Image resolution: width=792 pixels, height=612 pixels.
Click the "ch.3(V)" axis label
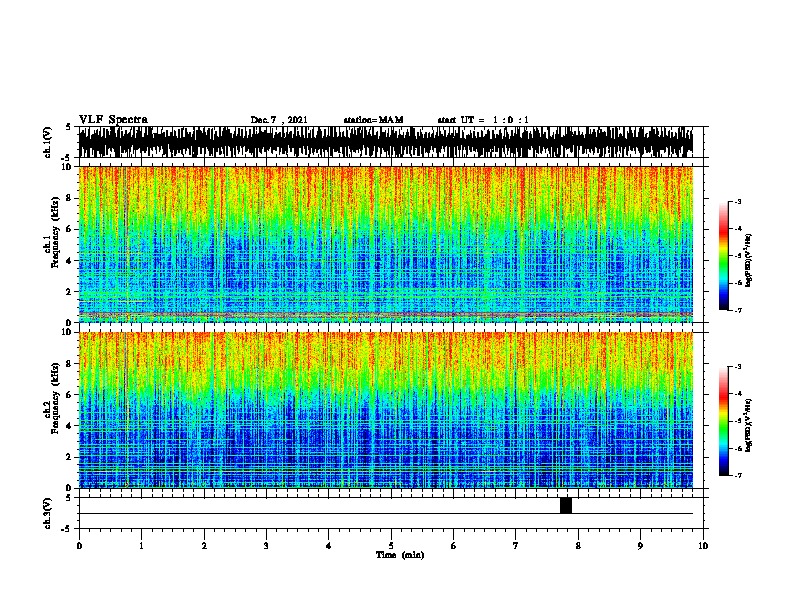[48, 513]
